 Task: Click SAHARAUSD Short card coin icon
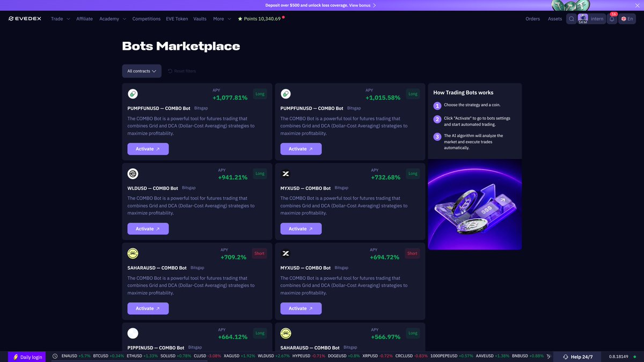[133, 254]
